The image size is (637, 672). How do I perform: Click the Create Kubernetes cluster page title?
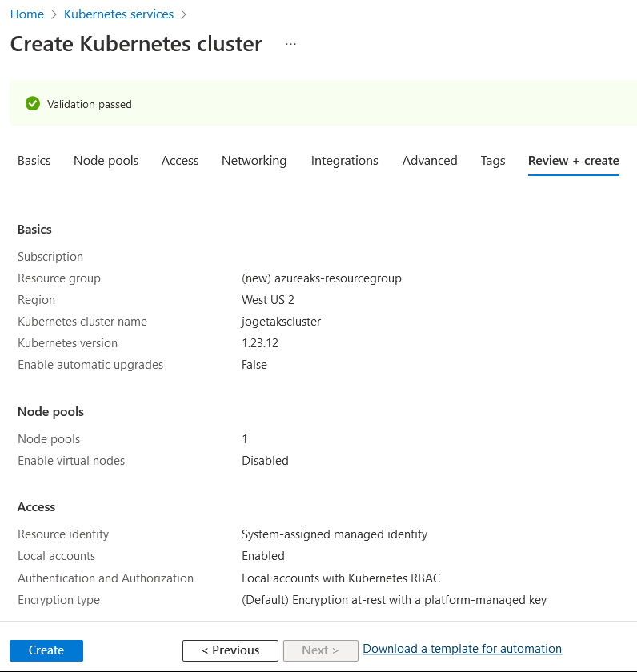point(136,44)
